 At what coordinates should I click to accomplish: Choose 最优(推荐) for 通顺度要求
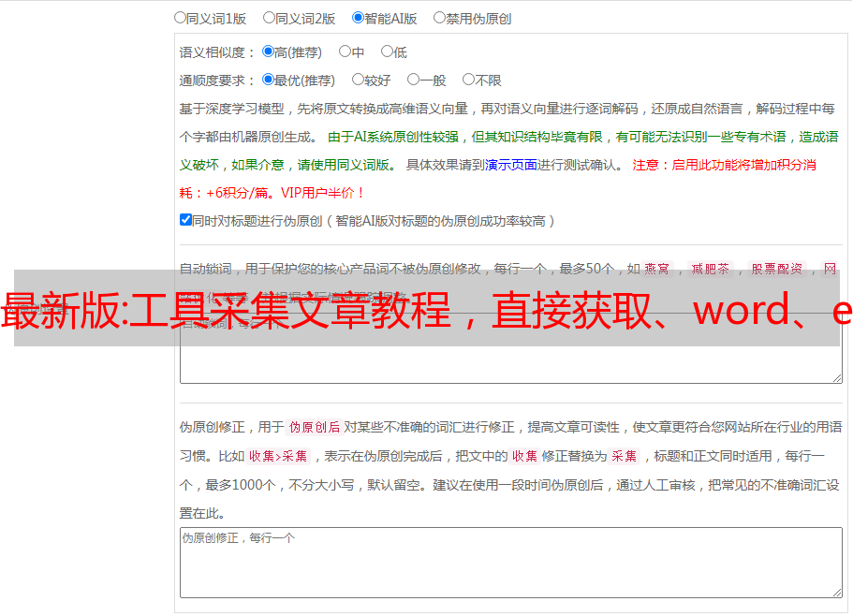[x=268, y=81]
